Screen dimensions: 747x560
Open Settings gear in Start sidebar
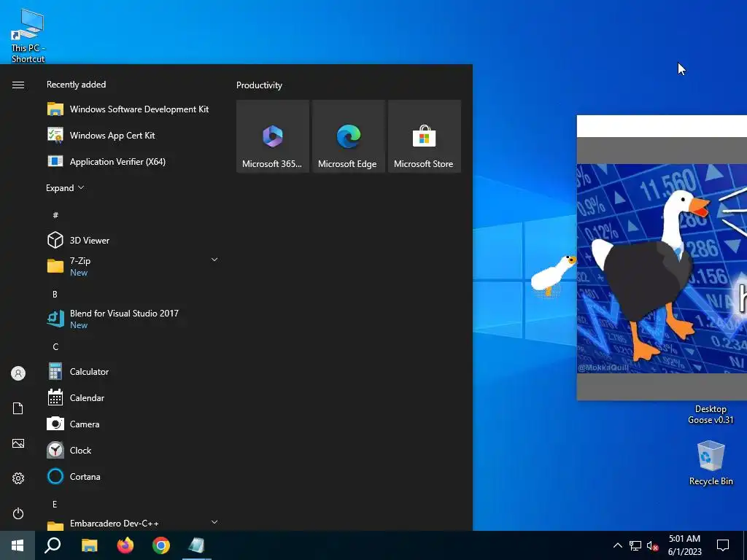click(x=18, y=478)
